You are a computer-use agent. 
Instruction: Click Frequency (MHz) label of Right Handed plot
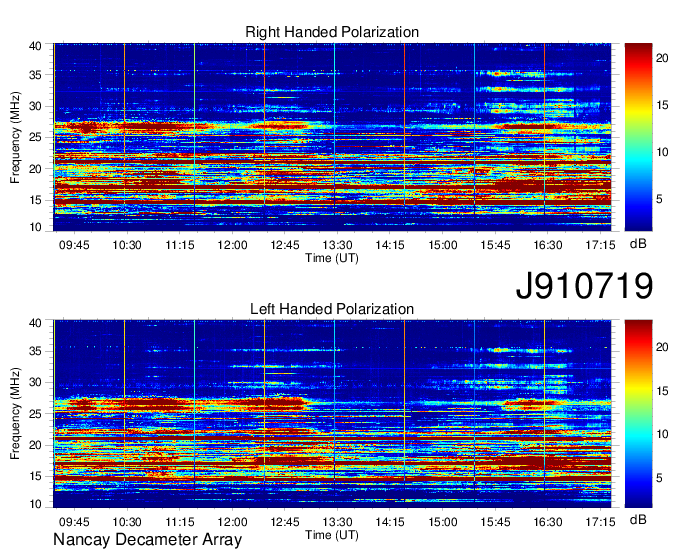point(15,137)
